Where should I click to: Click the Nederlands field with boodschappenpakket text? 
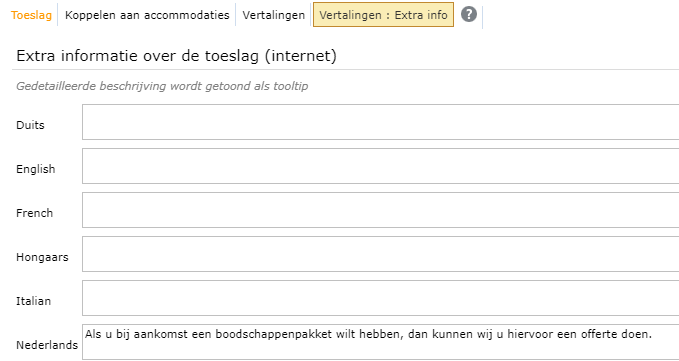(381, 342)
